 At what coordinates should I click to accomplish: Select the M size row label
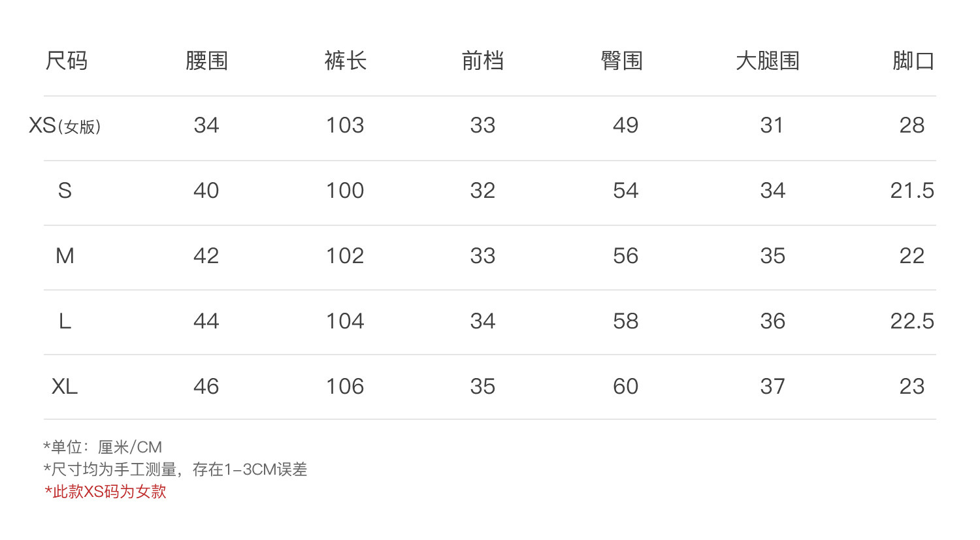[x=65, y=256]
